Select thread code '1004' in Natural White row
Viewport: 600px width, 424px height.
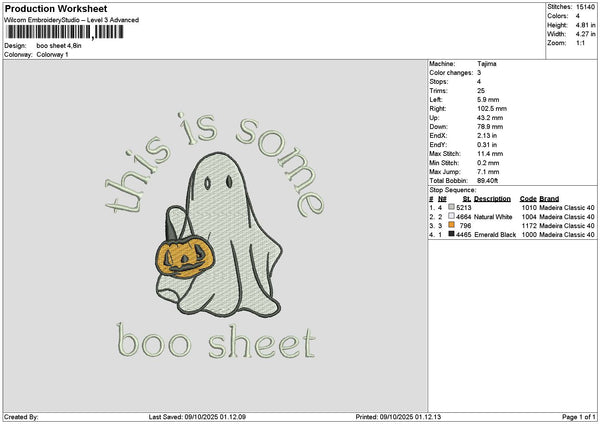[529, 217]
